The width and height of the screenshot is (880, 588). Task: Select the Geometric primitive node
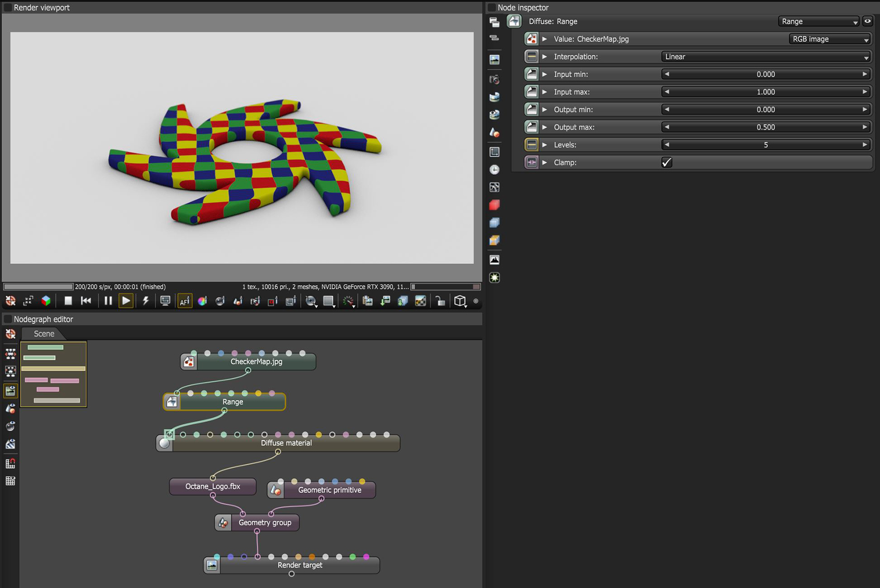point(321,490)
